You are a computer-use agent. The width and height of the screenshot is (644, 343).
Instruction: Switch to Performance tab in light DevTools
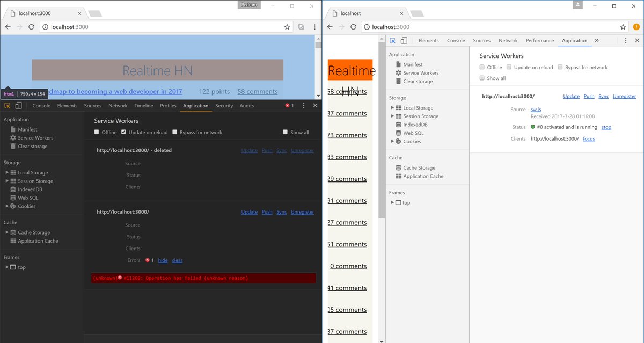coord(539,40)
